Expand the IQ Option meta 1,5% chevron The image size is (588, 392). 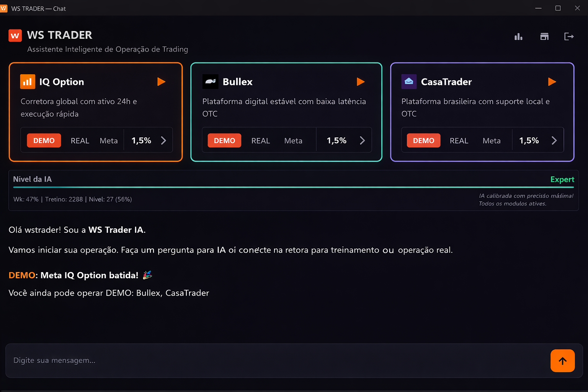point(163,140)
